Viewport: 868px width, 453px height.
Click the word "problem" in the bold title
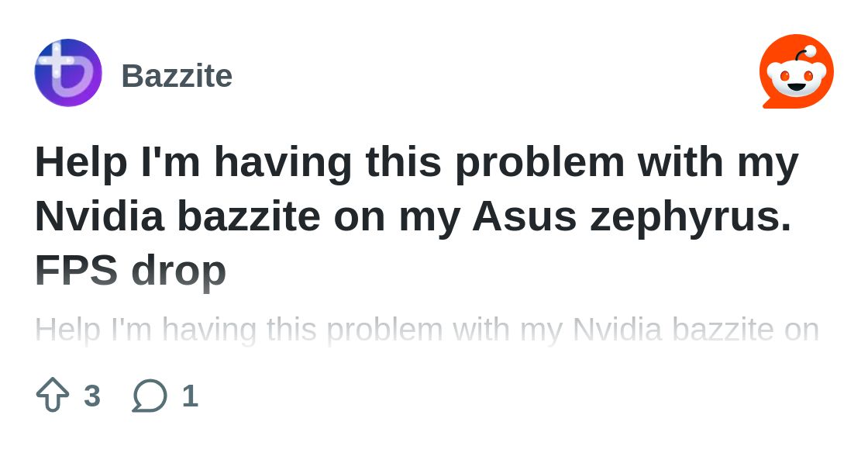click(x=539, y=163)
